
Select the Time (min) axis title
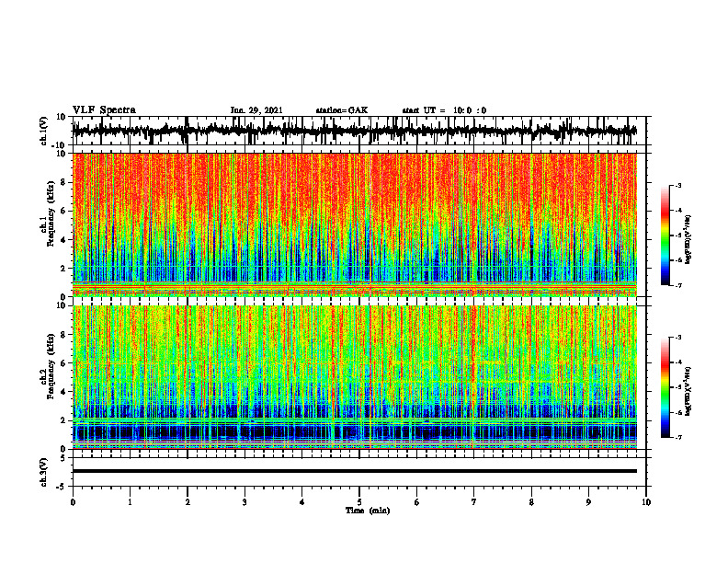(x=368, y=511)
